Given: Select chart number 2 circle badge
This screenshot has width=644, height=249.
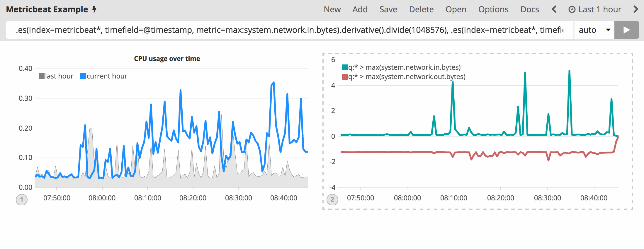Looking at the screenshot, I should [x=332, y=200].
